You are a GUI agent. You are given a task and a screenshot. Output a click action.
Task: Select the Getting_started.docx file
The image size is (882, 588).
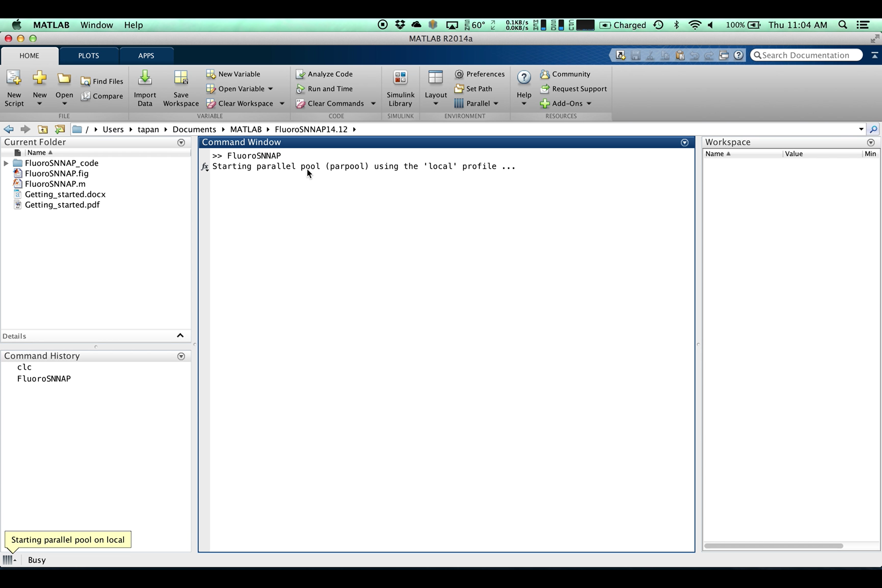coord(65,194)
